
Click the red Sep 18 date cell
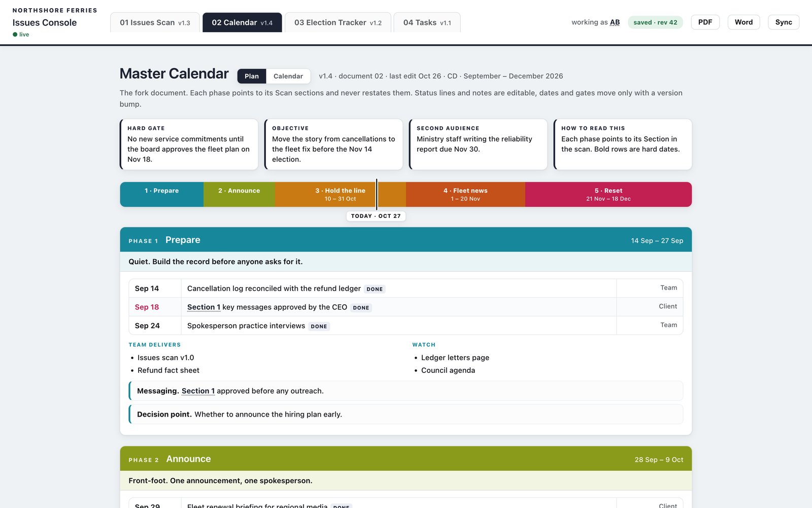point(155,307)
